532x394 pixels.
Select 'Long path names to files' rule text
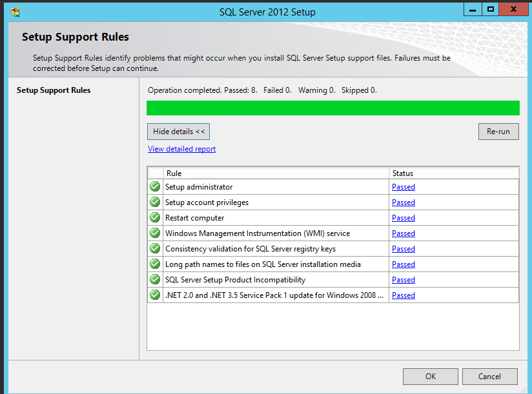point(263,264)
